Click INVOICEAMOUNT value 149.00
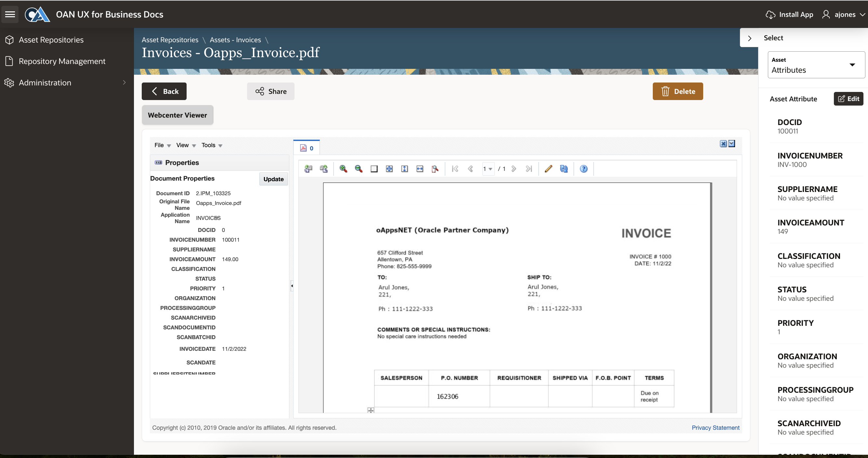This screenshot has height=458, width=868. pos(230,259)
